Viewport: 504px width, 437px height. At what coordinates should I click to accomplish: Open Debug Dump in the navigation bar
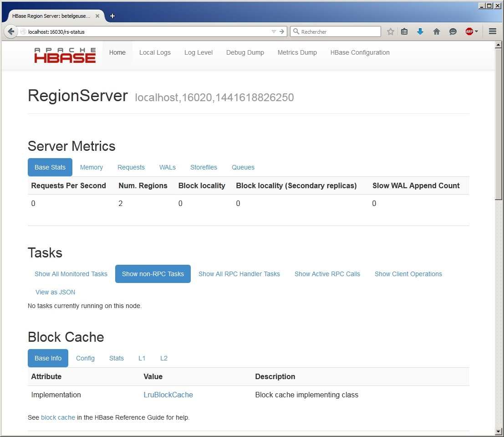(245, 52)
